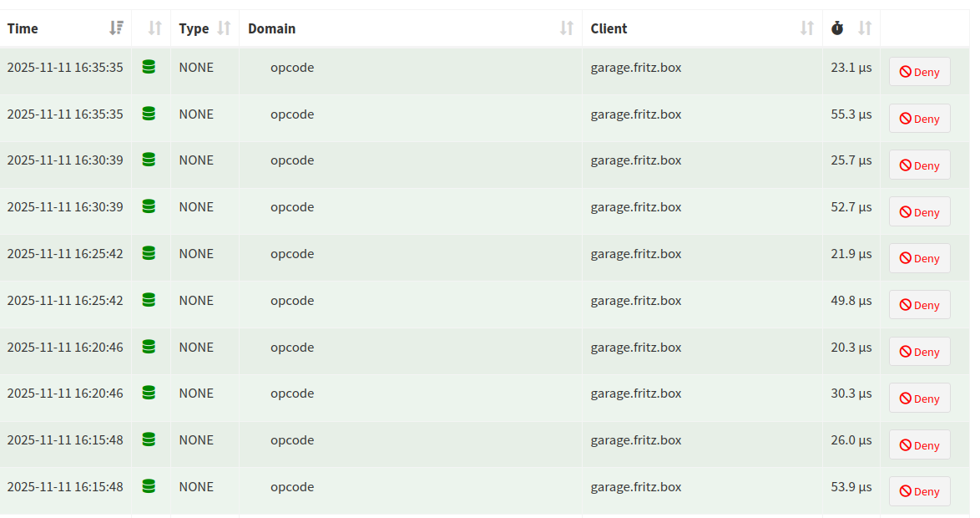Click the Client column header label
Screen dimensions: 980x518
coord(609,28)
